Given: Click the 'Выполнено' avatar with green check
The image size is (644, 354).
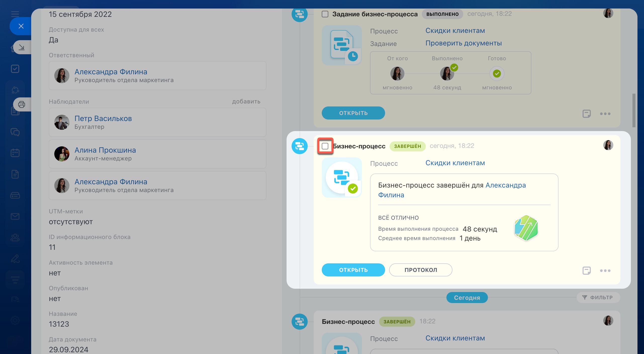Looking at the screenshot, I should click(x=447, y=74).
